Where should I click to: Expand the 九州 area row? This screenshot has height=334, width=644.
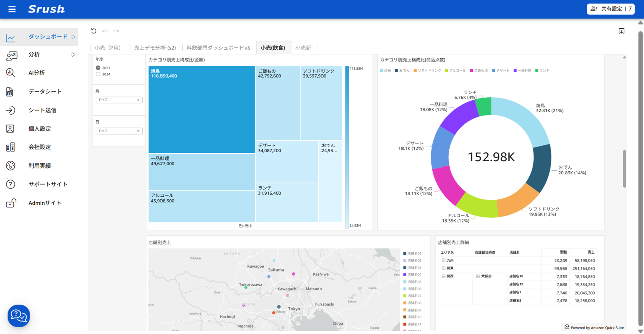[x=443, y=261]
